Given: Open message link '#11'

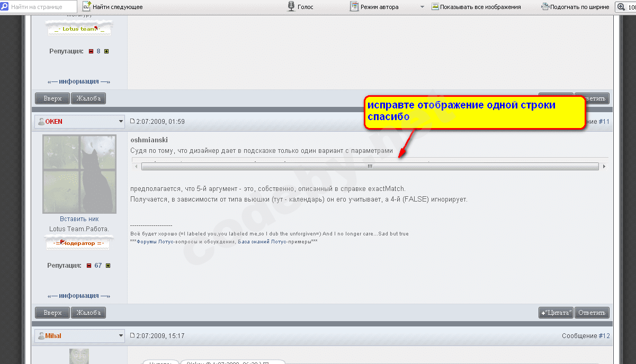Looking at the screenshot, I should tap(604, 122).
